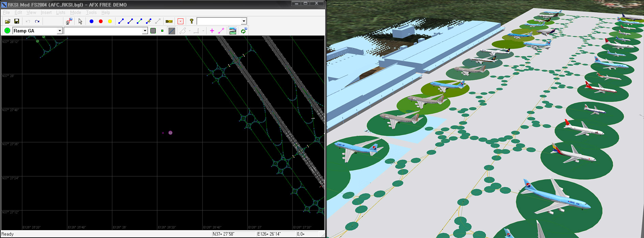Select the black link line tool

pos(130,21)
